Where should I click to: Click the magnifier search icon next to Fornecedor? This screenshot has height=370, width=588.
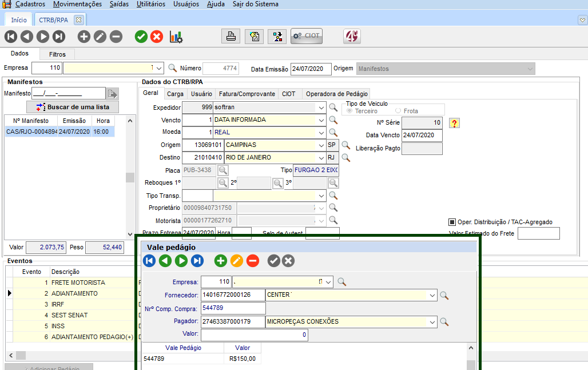(x=444, y=295)
